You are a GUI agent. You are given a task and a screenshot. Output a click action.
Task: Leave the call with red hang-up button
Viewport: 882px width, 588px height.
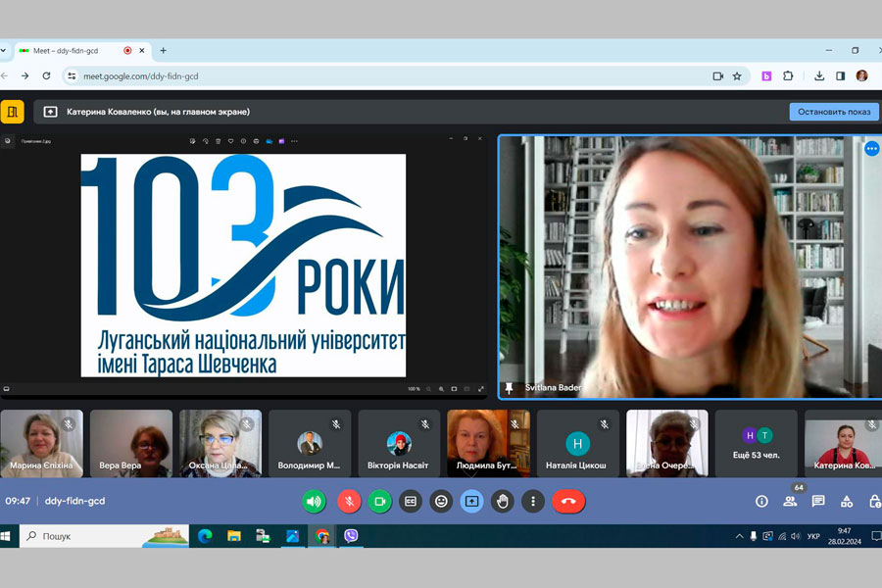(x=567, y=501)
